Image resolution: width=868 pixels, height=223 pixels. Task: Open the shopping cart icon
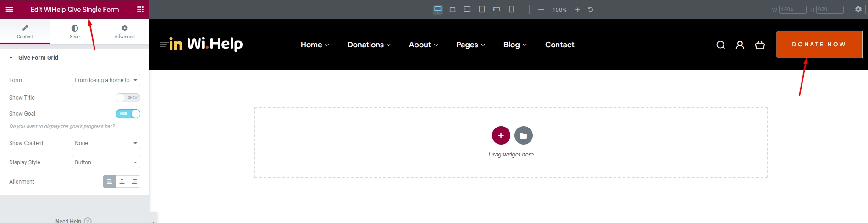760,45
